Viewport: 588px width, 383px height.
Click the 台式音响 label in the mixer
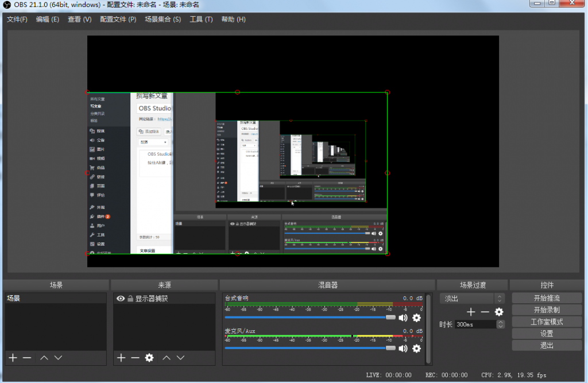[x=237, y=298]
